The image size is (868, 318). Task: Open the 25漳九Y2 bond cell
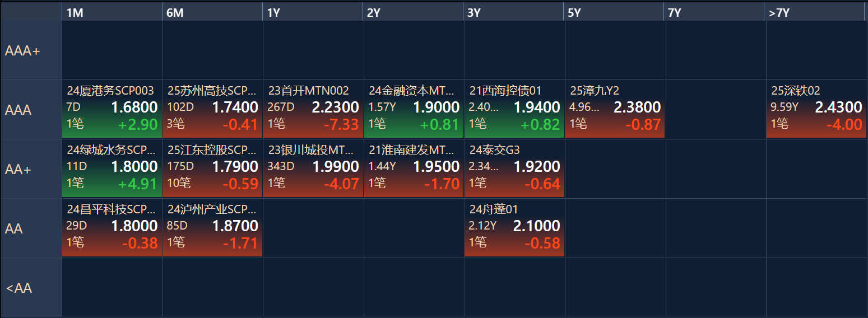coord(615,109)
